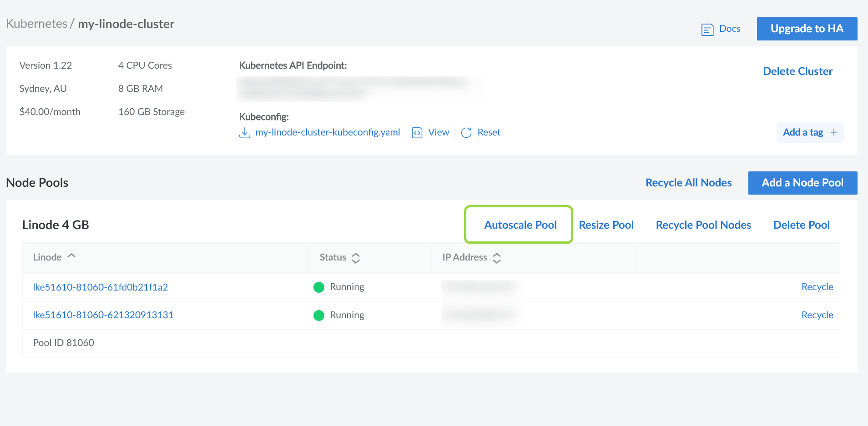Click Running status of second node
This screenshot has width=868, height=426.
[347, 315]
